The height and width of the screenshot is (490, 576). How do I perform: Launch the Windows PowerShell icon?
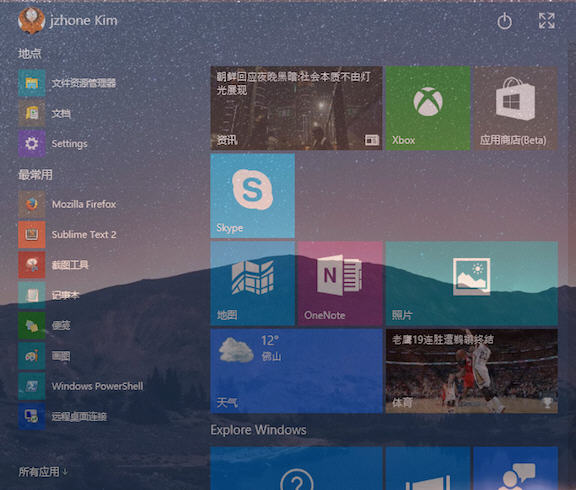tap(32, 386)
